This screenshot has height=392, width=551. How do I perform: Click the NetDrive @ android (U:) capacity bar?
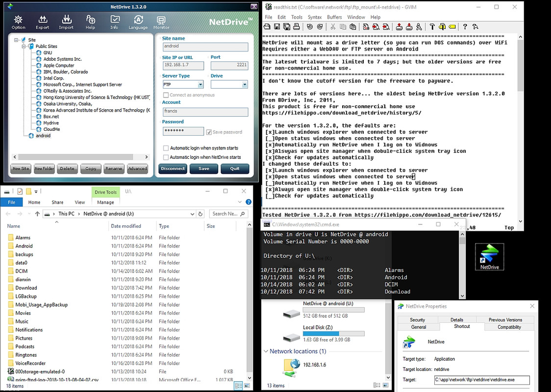[x=333, y=310]
